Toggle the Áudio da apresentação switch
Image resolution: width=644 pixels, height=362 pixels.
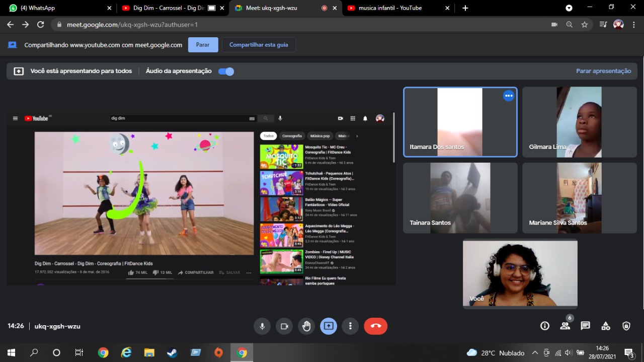pyautogui.click(x=226, y=71)
